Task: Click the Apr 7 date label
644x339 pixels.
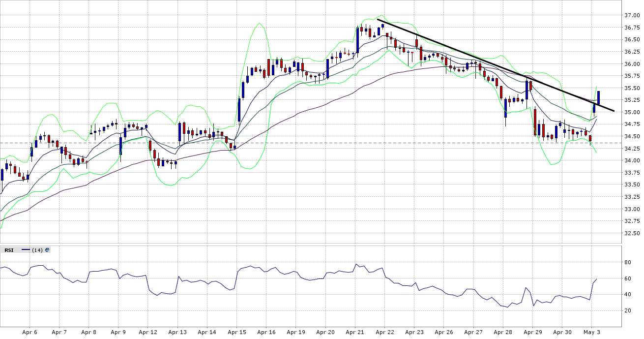Action: coord(59,332)
